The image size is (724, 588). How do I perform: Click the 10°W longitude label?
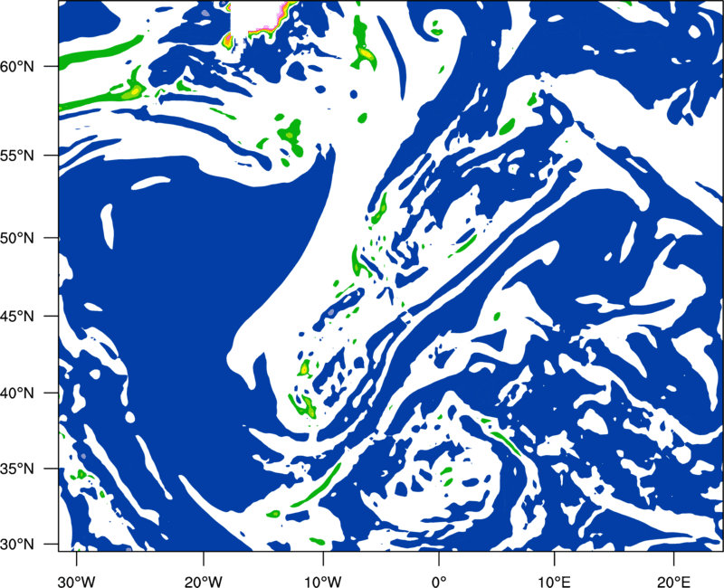pos(323,581)
